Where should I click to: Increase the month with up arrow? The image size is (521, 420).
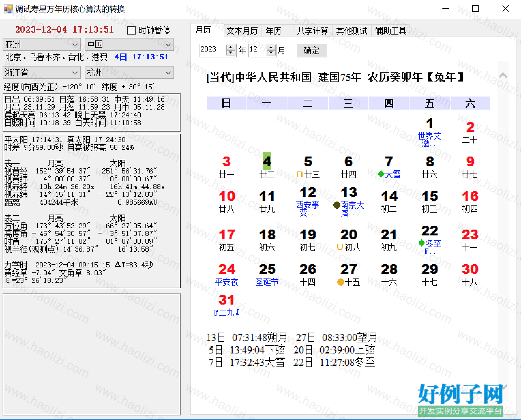[x=271, y=47]
